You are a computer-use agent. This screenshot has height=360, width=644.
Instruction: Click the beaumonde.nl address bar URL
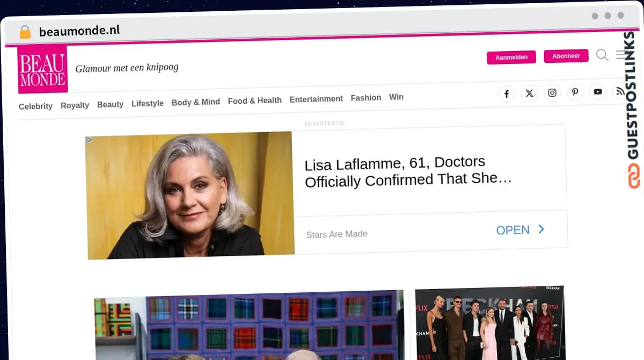[79, 31]
